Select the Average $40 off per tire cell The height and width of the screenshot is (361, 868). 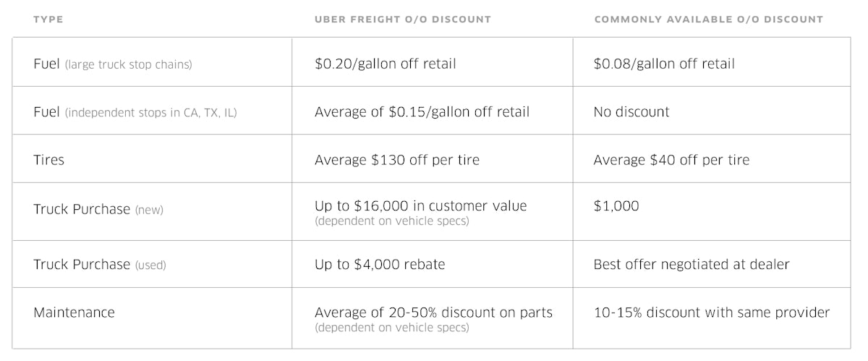tap(671, 160)
